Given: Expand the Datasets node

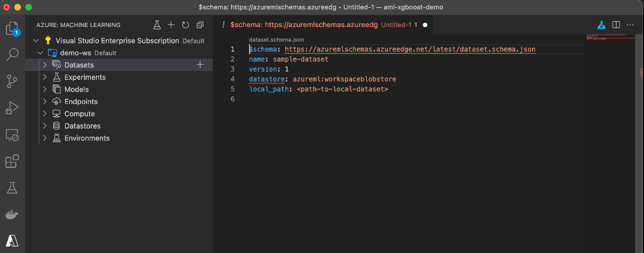Looking at the screenshot, I should (x=45, y=65).
